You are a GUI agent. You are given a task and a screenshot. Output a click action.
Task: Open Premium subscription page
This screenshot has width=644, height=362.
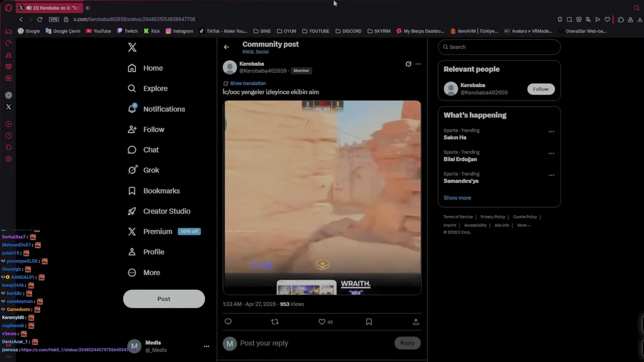tap(164, 231)
